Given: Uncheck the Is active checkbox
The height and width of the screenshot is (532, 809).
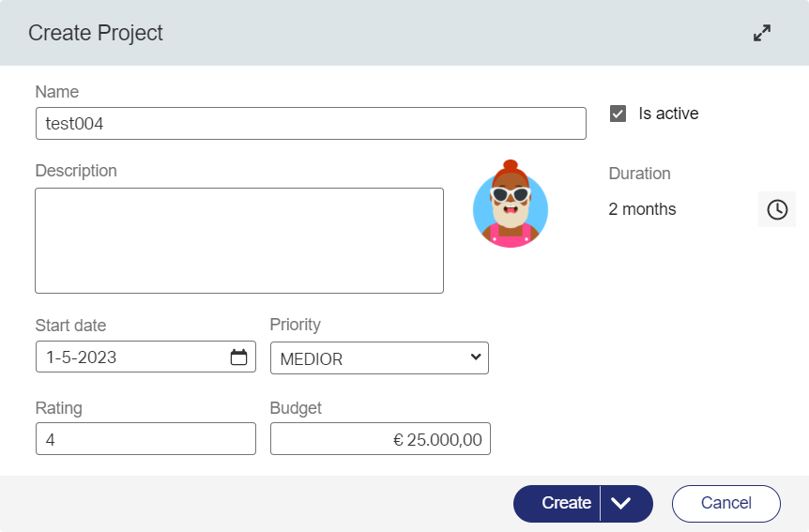Looking at the screenshot, I should coord(618,114).
